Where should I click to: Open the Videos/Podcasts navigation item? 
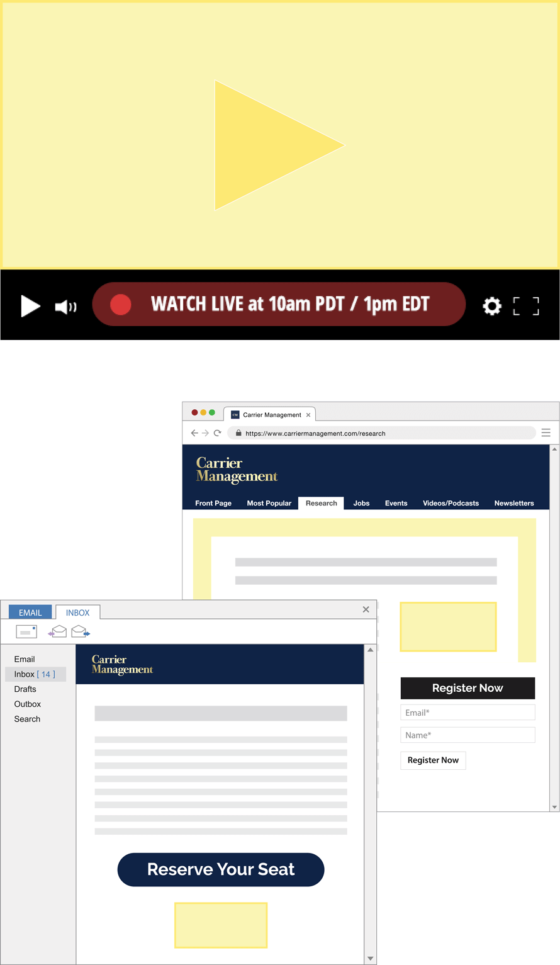(x=451, y=503)
